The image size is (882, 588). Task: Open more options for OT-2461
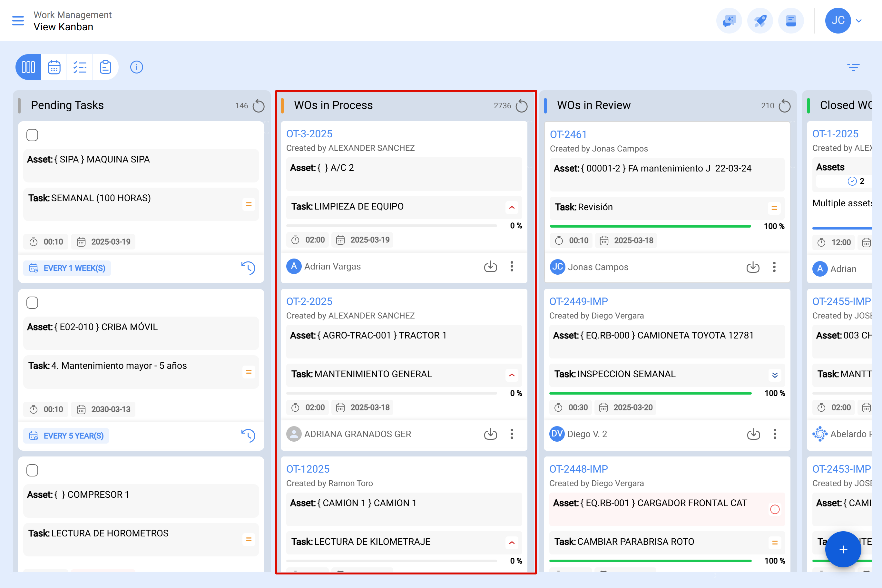tap(774, 267)
